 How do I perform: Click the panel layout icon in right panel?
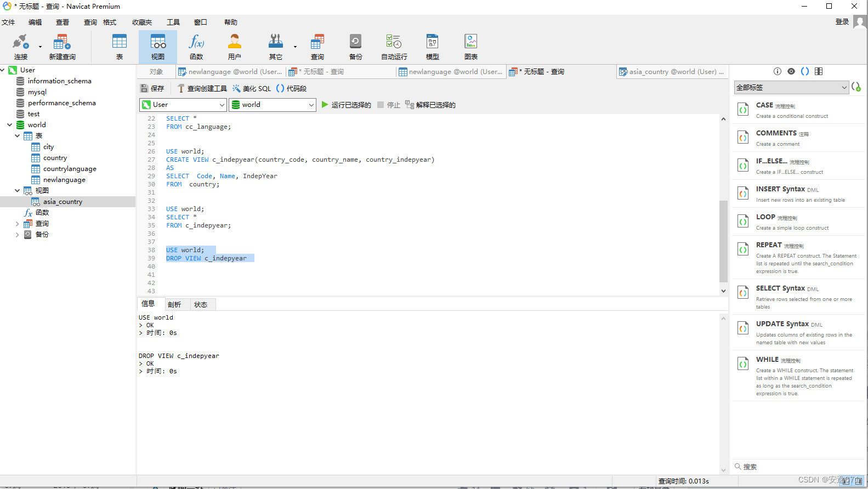click(x=819, y=71)
